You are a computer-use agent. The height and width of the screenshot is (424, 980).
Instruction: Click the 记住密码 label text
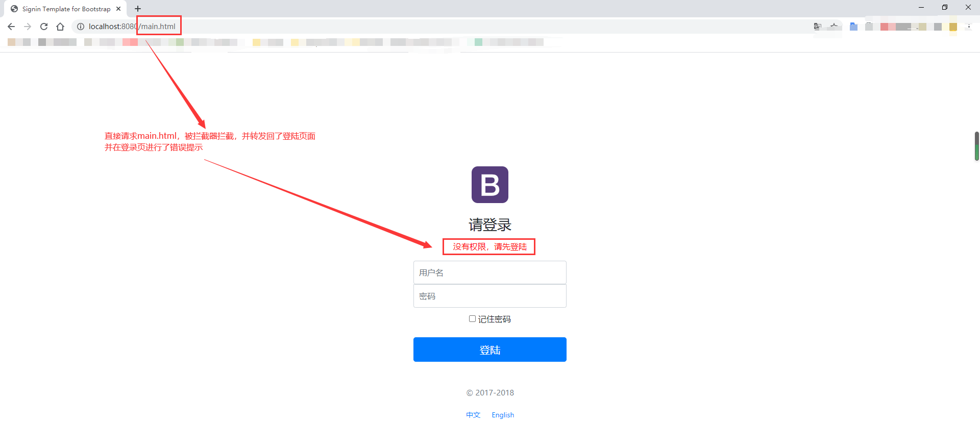pyautogui.click(x=494, y=319)
